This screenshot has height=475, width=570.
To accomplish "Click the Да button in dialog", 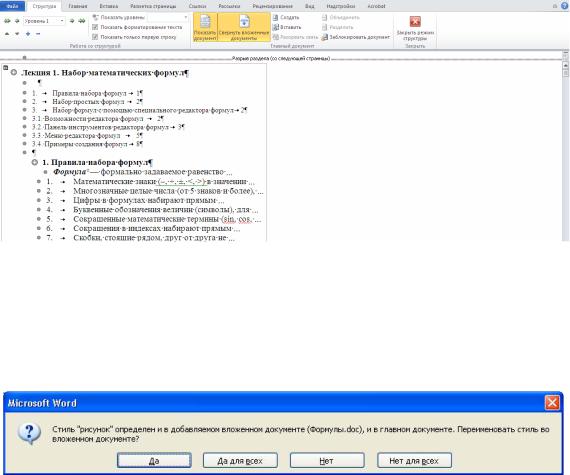I will (154, 461).
